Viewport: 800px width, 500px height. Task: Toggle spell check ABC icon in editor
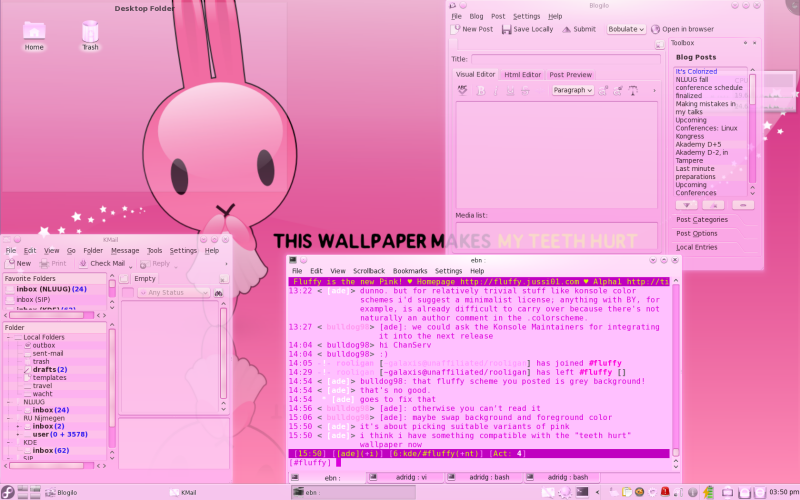462,90
